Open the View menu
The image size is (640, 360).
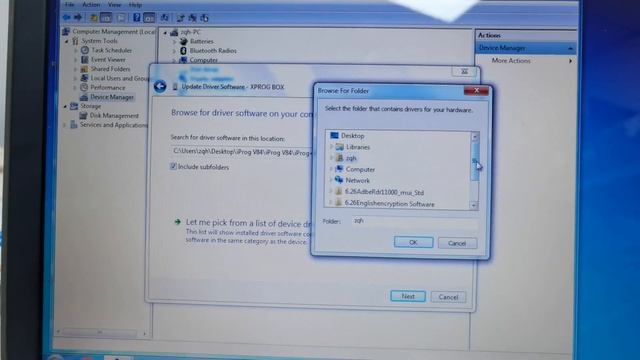pos(114,4)
